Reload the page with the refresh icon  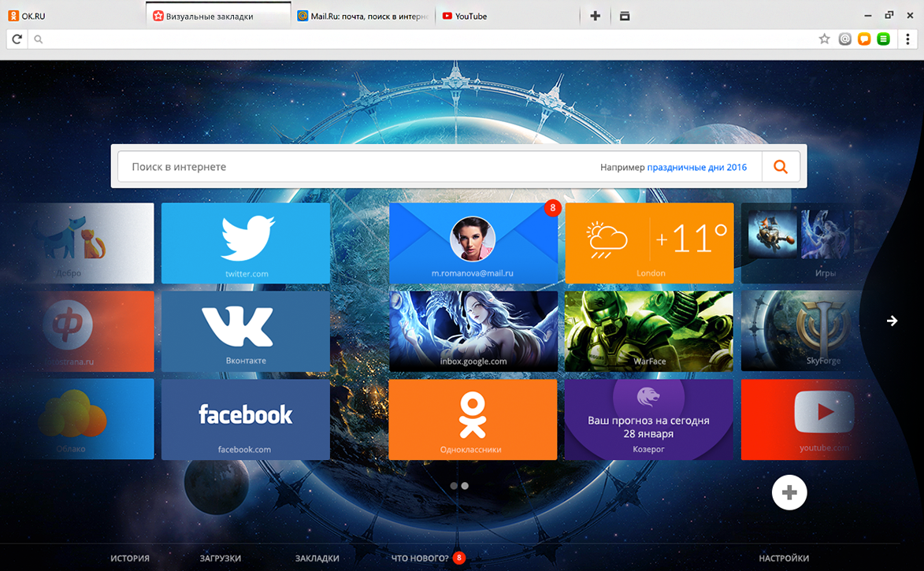coord(16,39)
